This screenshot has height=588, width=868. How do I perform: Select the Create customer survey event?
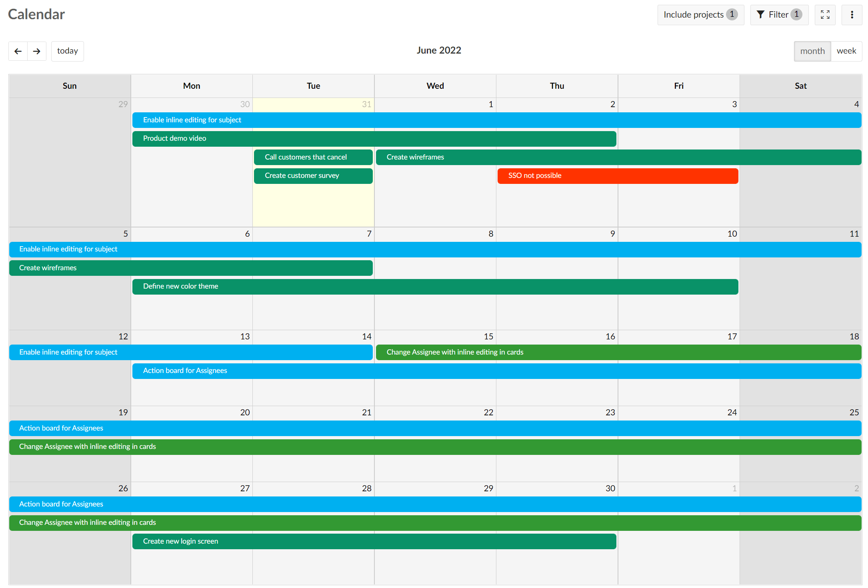click(313, 176)
